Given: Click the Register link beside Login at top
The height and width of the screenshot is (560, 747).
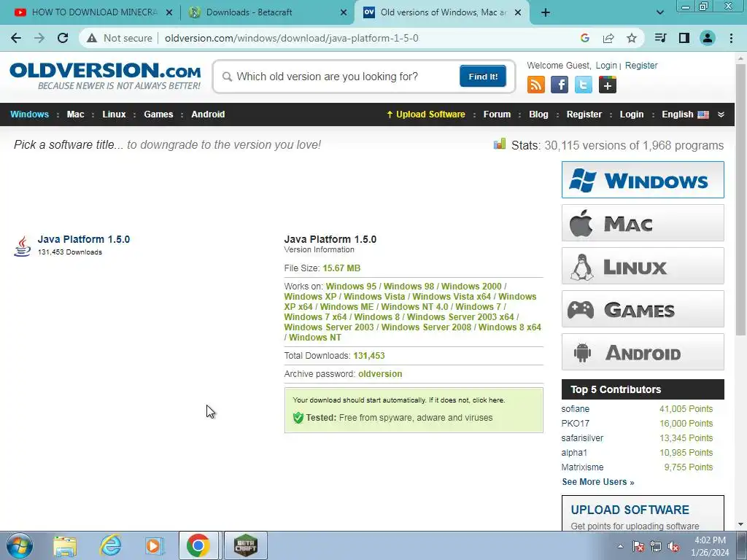Looking at the screenshot, I should pyautogui.click(x=641, y=65).
